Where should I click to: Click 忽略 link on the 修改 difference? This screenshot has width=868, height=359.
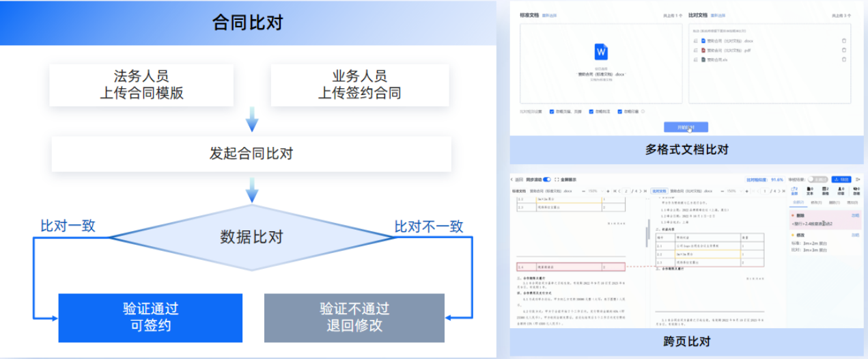click(855, 235)
